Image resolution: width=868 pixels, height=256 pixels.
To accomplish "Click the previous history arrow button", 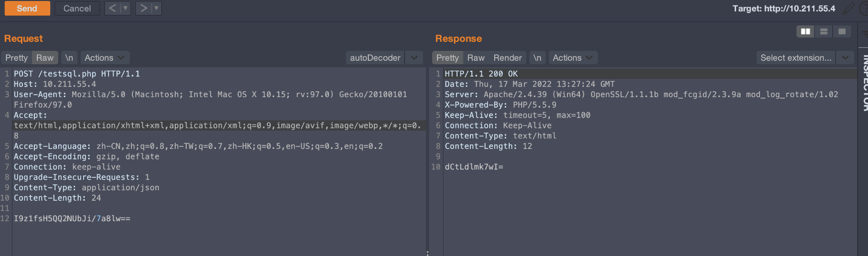I will pyautogui.click(x=112, y=8).
